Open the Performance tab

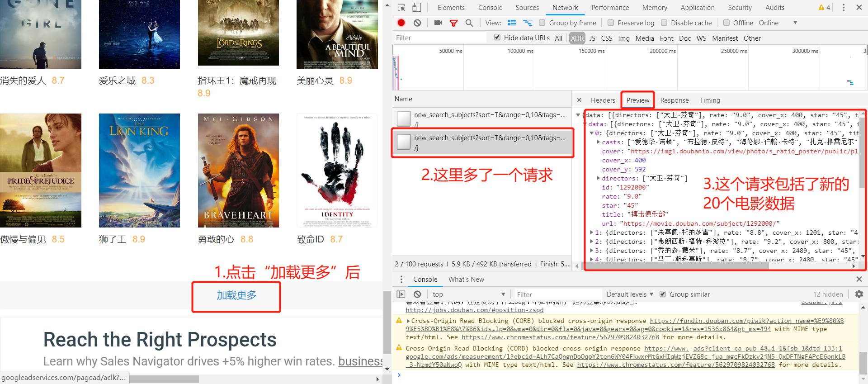pos(610,7)
